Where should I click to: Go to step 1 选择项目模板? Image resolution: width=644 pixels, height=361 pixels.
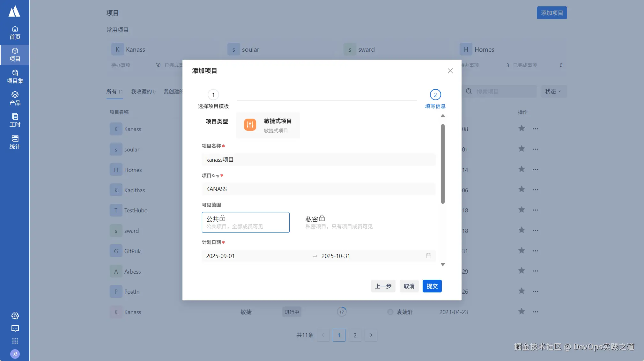[x=213, y=95]
